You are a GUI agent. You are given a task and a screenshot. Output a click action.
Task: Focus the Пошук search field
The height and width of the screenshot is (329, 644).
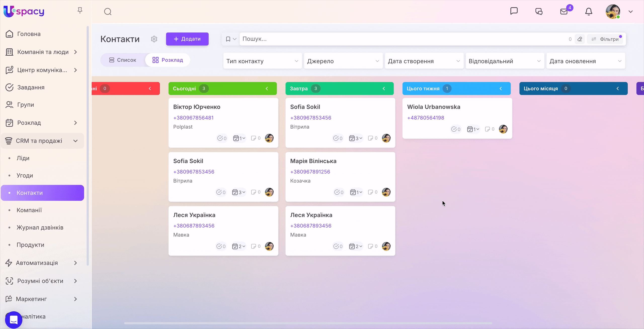(x=403, y=39)
